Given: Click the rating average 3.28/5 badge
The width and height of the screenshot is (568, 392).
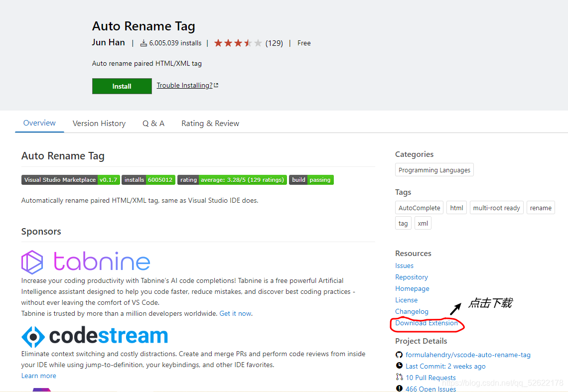Looking at the screenshot, I should pyautogui.click(x=232, y=180).
